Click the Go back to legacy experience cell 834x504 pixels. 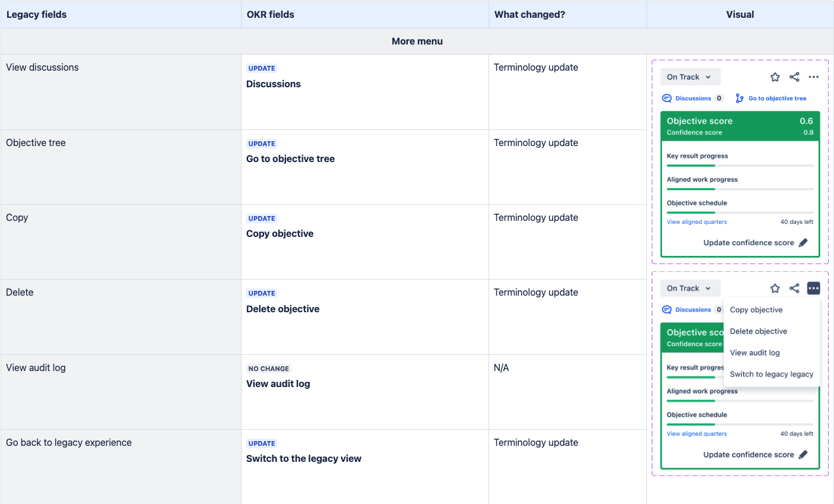[x=120, y=467]
